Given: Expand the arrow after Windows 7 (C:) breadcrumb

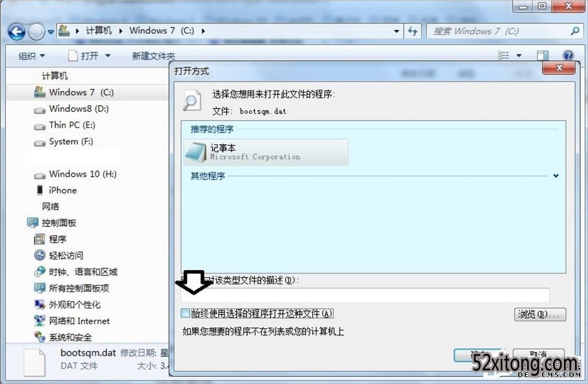Looking at the screenshot, I should click(x=203, y=31).
